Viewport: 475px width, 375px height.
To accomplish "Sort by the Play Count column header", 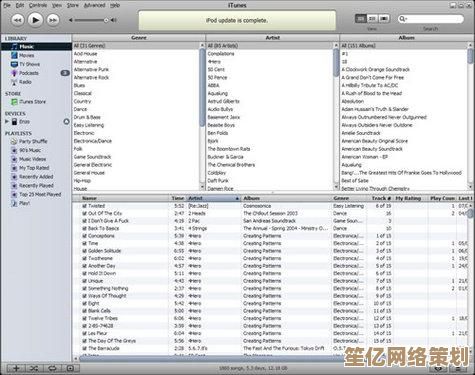I will click(x=442, y=198).
